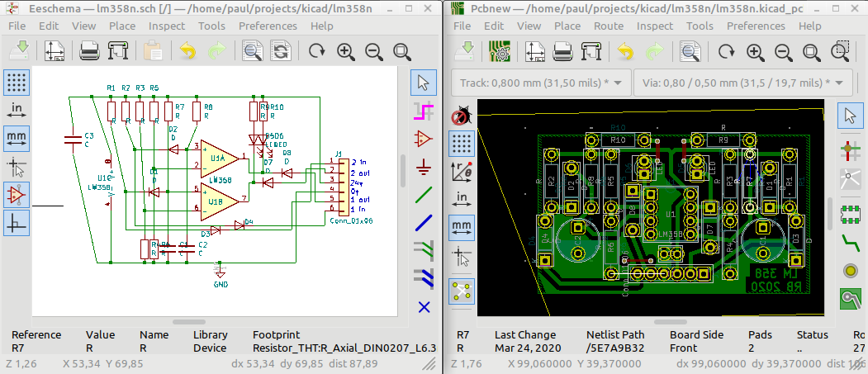Open Find and Replace in Eeschema
Screen dimensions: 868x374
(x=282, y=51)
